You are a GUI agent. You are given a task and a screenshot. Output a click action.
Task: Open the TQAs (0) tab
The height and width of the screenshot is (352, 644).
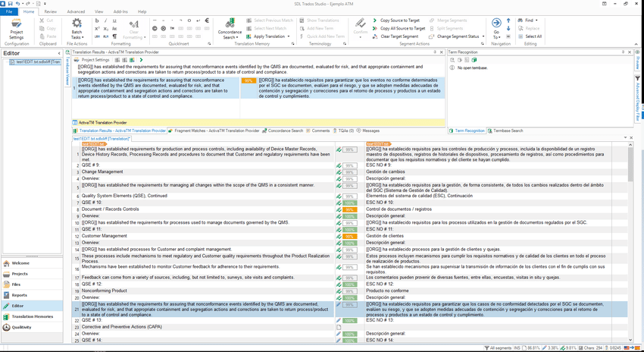coord(343,130)
